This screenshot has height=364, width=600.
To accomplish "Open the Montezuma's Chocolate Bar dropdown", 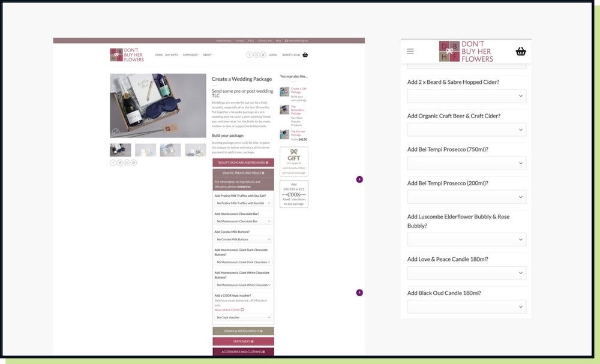I will 243,221.
